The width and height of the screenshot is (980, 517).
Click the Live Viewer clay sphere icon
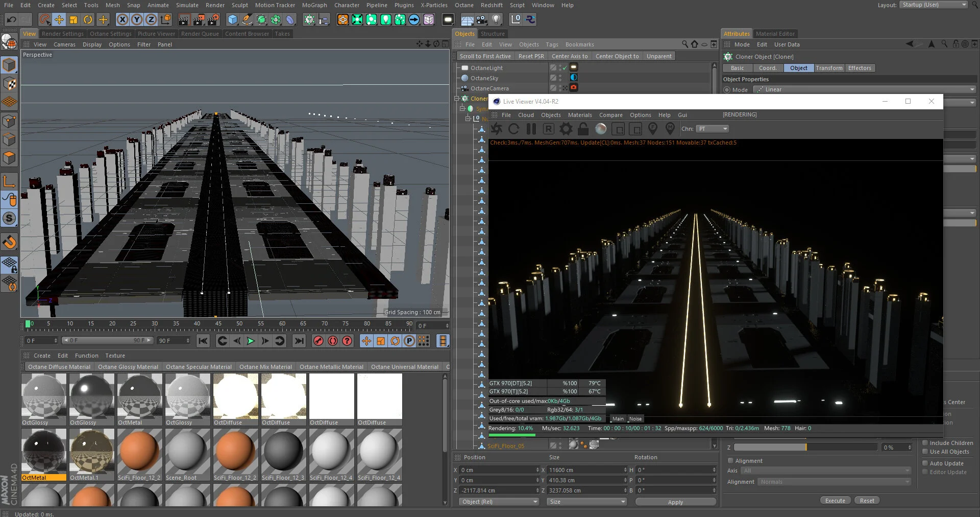(601, 129)
